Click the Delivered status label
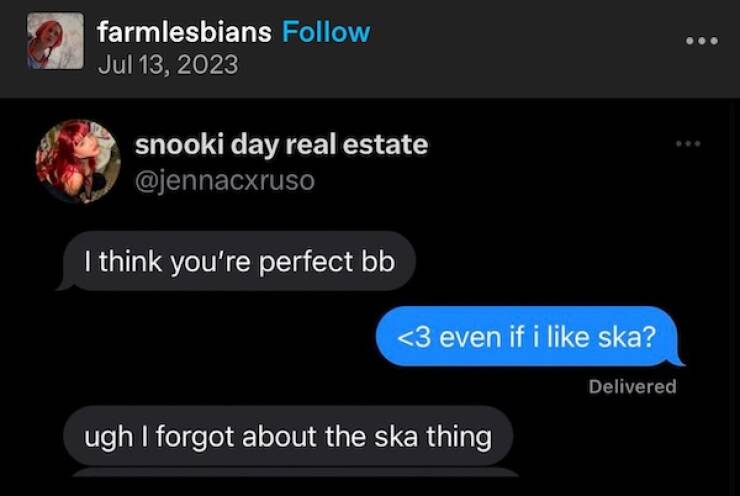The width and height of the screenshot is (740, 496). click(x=632, y=387)
